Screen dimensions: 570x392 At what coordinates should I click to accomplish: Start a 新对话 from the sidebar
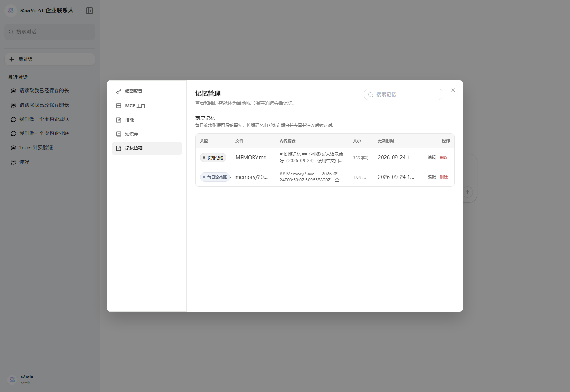(x=50, y=59)
